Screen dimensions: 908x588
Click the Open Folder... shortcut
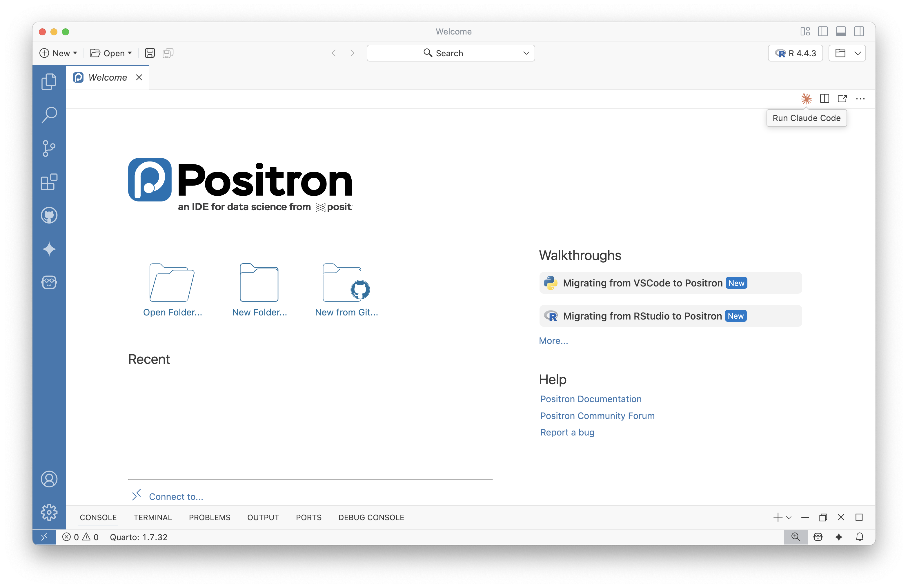tap(172, 290)
